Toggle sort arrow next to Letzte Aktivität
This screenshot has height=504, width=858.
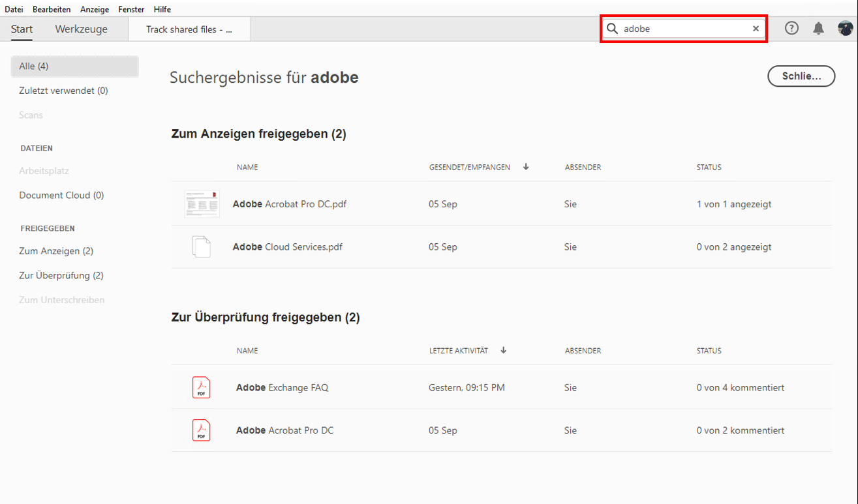[503, 350]
